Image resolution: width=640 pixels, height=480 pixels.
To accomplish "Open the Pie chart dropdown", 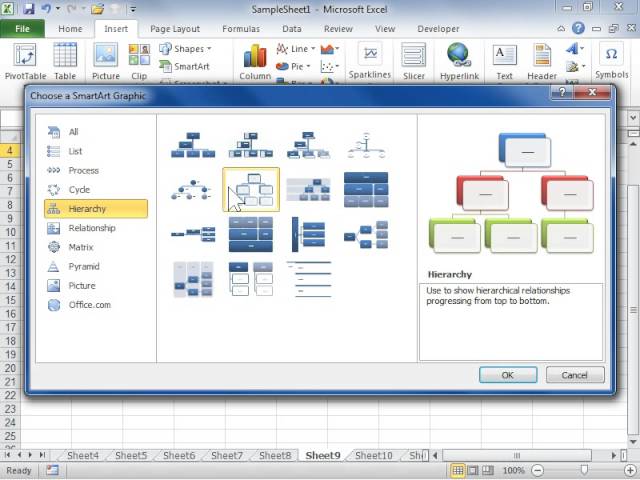I will point(293,66).
